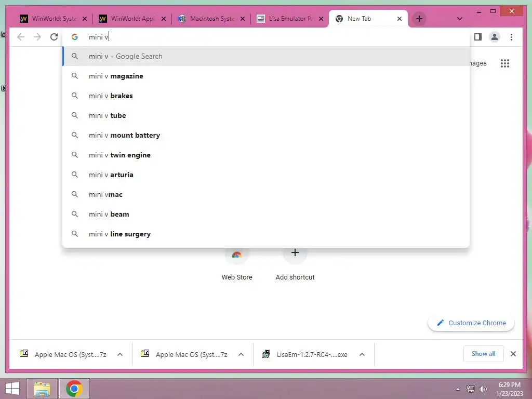
Task: Expand options for first Apple Mac OS download
Action: [120, 354]
